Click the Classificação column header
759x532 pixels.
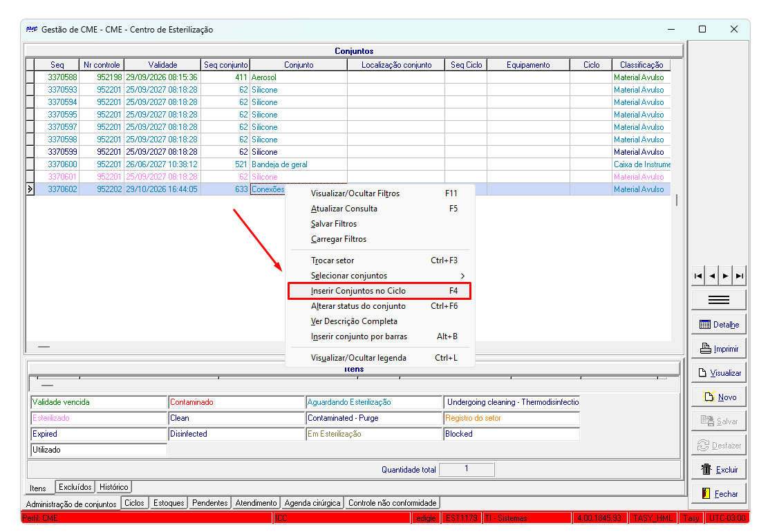pos(641,65)
